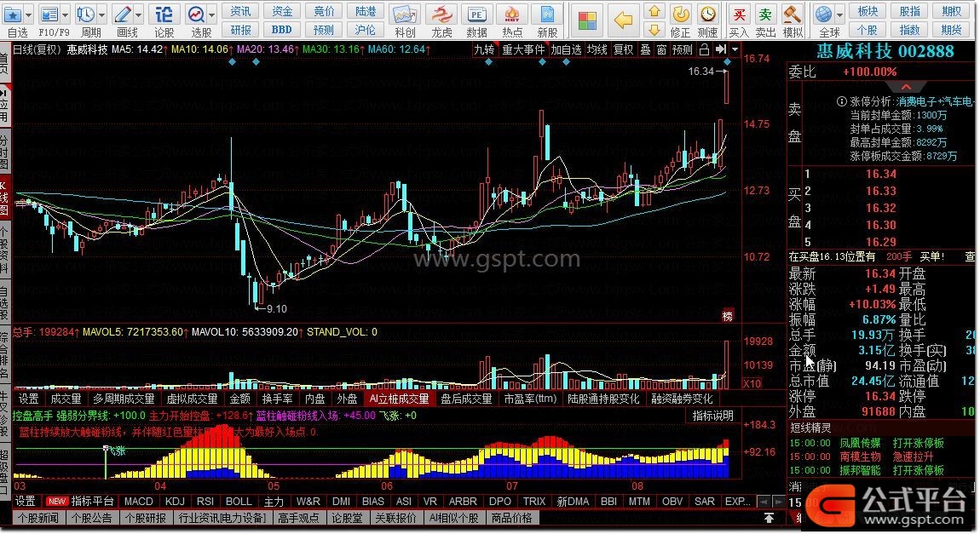Screen dimensions: 980x534
Task: Expand the 画线 drawing dropdown arrow
Action: (139, 14)
